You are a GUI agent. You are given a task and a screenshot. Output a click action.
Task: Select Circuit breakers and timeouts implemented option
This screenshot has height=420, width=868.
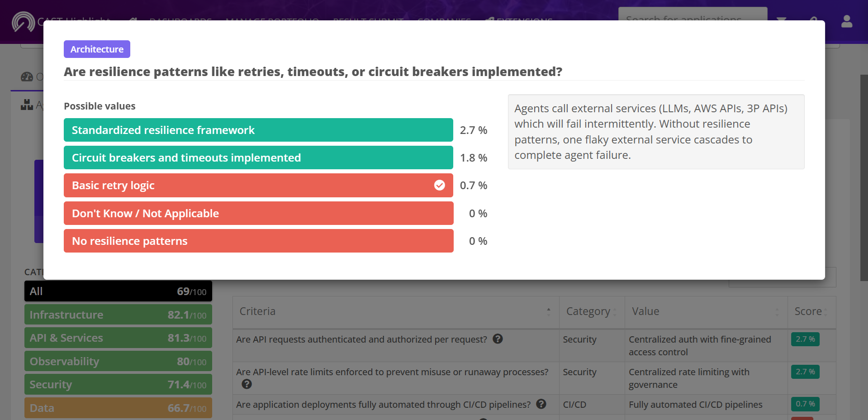tap(258, 157)
